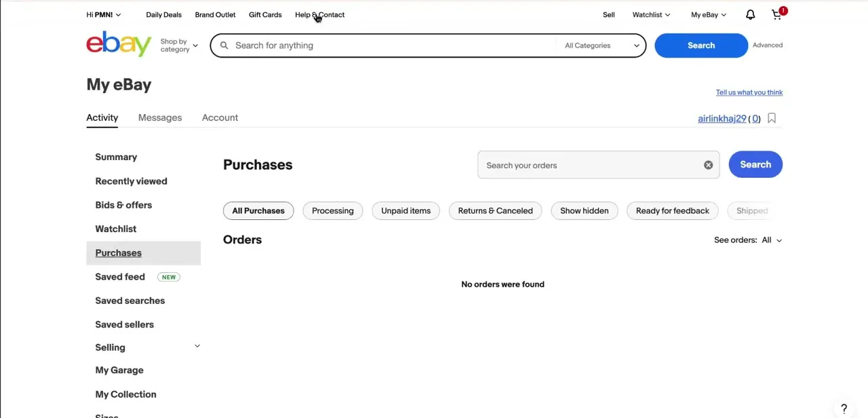
Task: Open Brand Outlet link
Action: click(215, 14)
